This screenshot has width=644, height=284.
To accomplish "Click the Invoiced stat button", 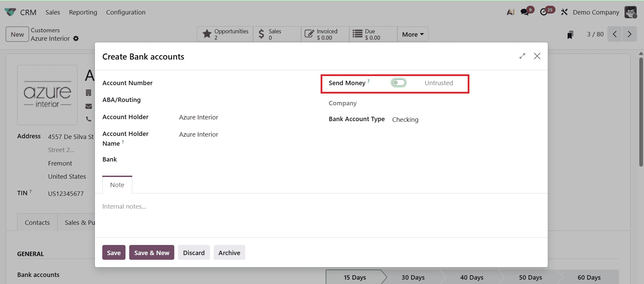I will (325, 34).
